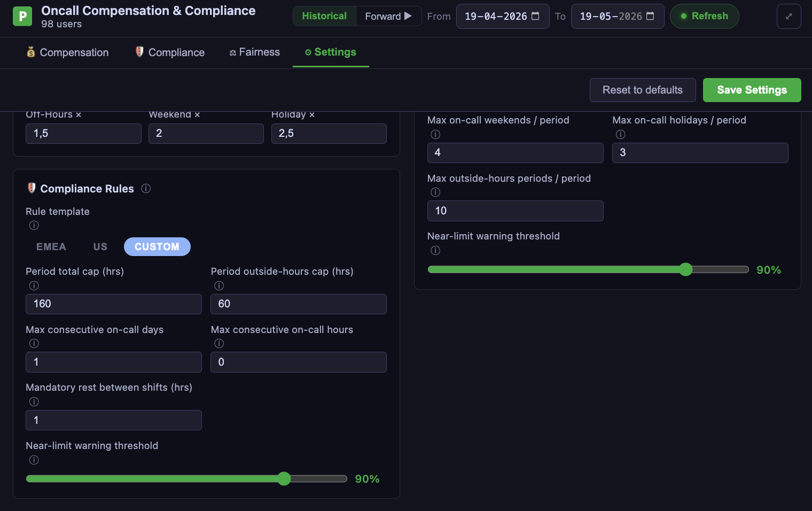Open the Compliance tab

point(170,52)
